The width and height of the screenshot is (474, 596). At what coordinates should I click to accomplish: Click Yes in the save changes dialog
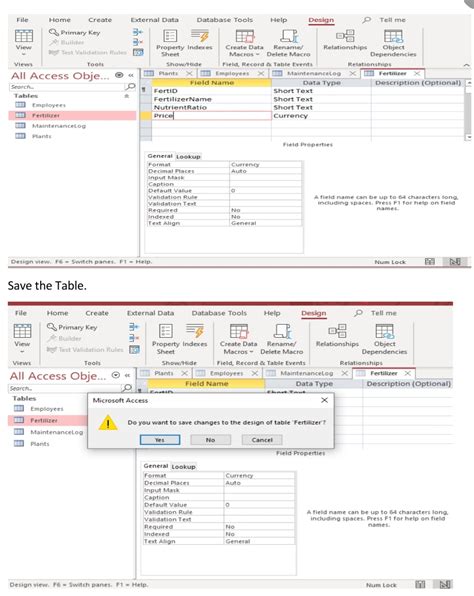coord(160,440)
